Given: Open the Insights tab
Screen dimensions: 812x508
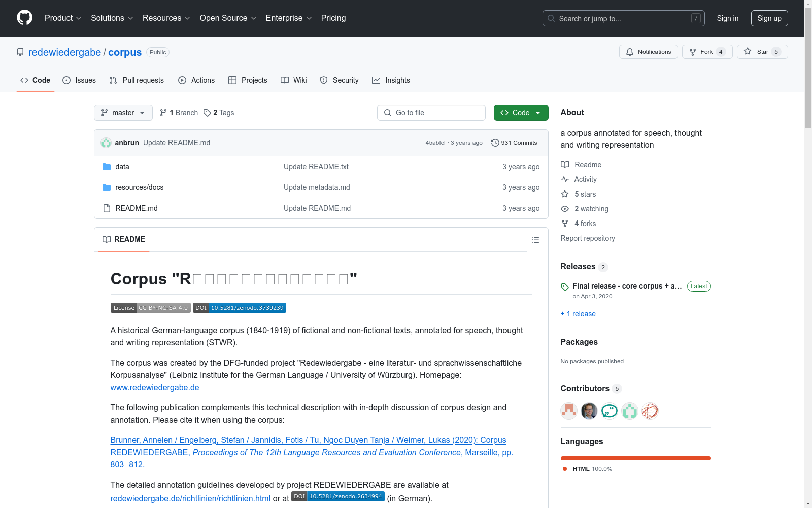Looking at the screenshot, I should tap(391, 80).
